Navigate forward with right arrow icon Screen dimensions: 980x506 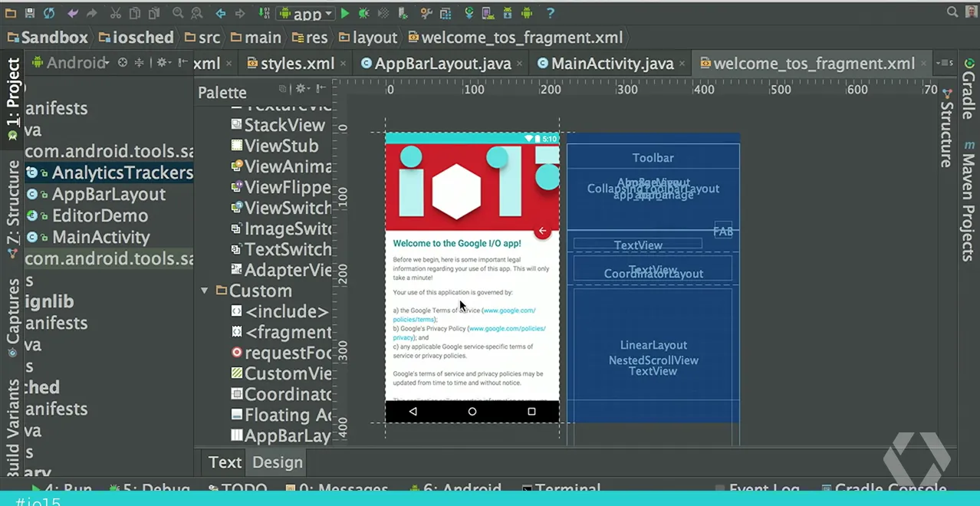[x=241, y=13]
